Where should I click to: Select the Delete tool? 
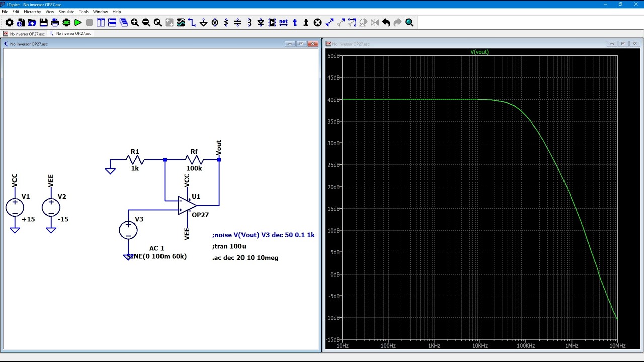coord(318,22)
